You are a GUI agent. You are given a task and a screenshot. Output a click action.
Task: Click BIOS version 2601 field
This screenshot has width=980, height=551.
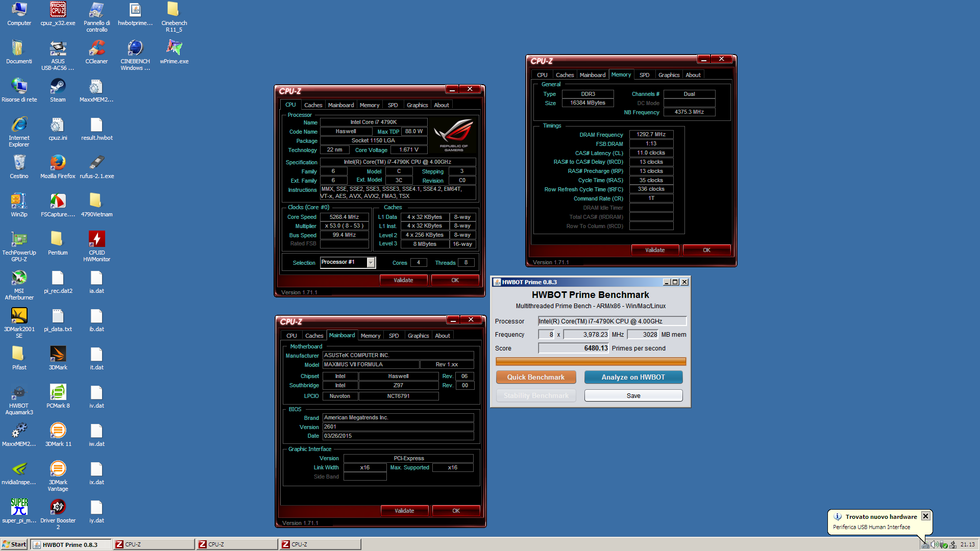click(x=398, y=427)
